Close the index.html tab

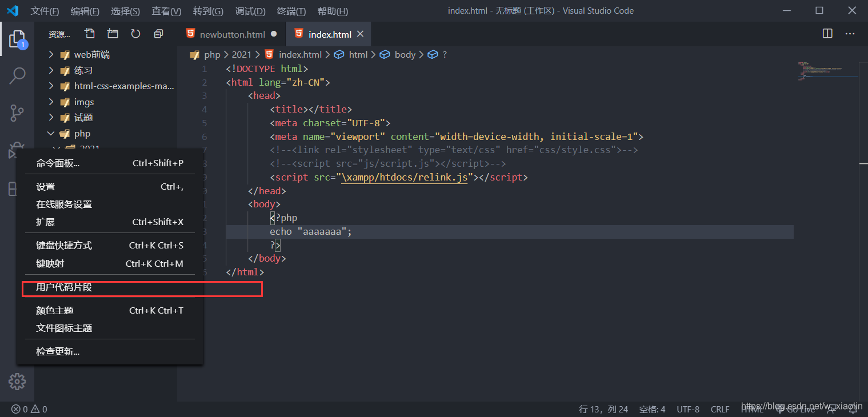click(x=361, y=34)
